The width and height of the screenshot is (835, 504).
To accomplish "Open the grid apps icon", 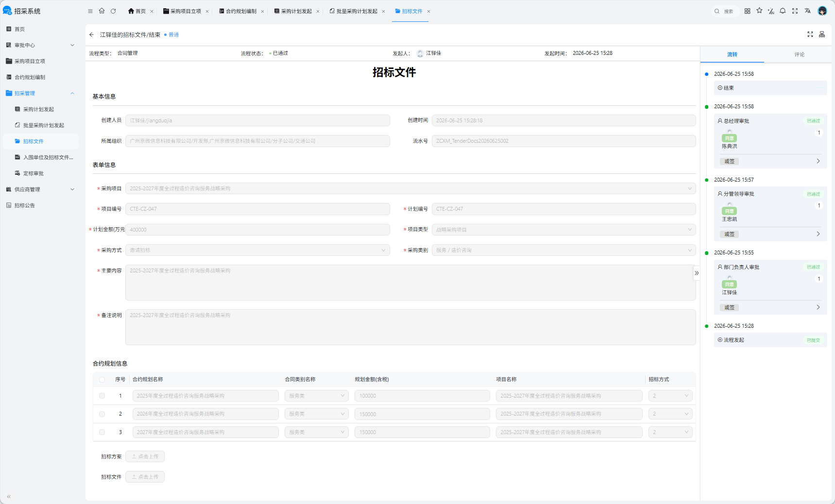I will coord(748,11).
